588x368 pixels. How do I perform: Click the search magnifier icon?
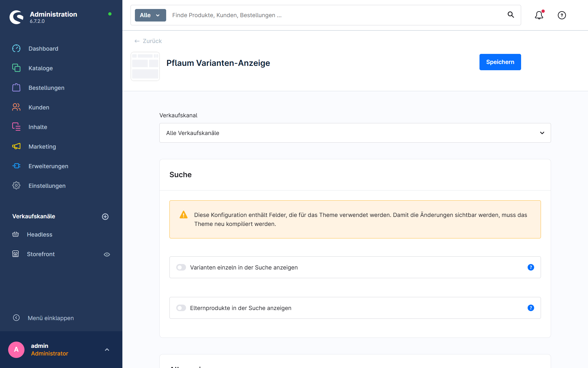pos(511,15)
